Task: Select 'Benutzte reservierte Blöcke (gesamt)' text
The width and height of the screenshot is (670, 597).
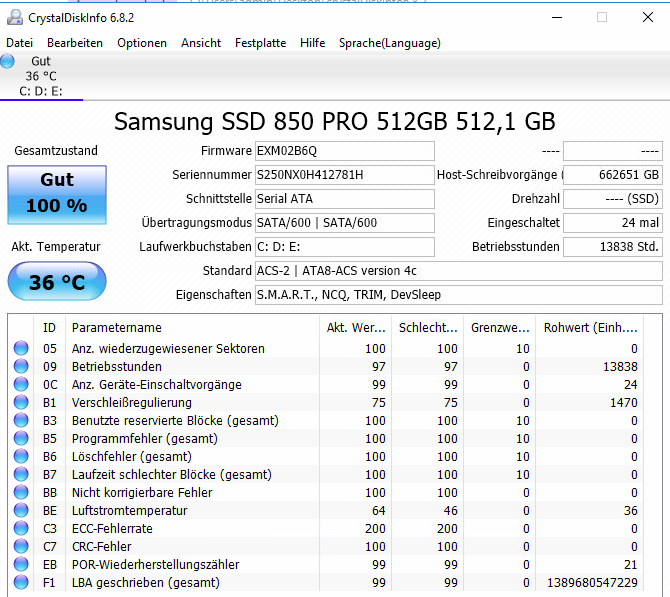Action: coord(175,421)
